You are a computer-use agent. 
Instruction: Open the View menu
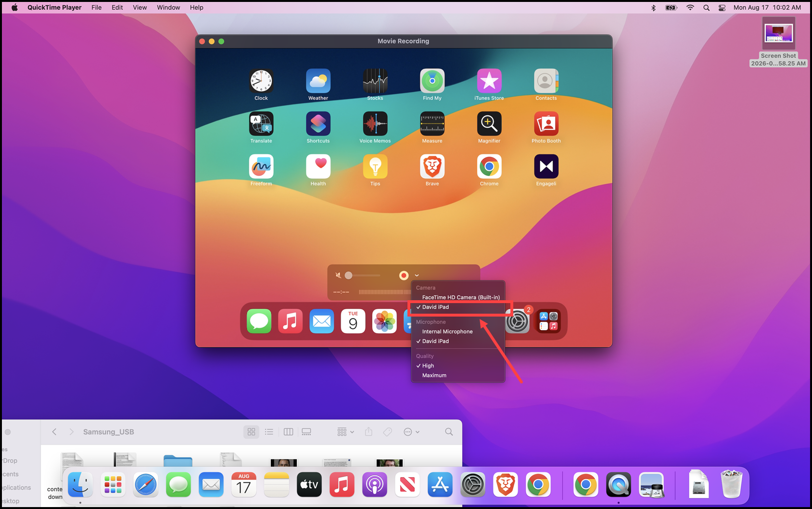pyautogui.click(x=140, y=7)
